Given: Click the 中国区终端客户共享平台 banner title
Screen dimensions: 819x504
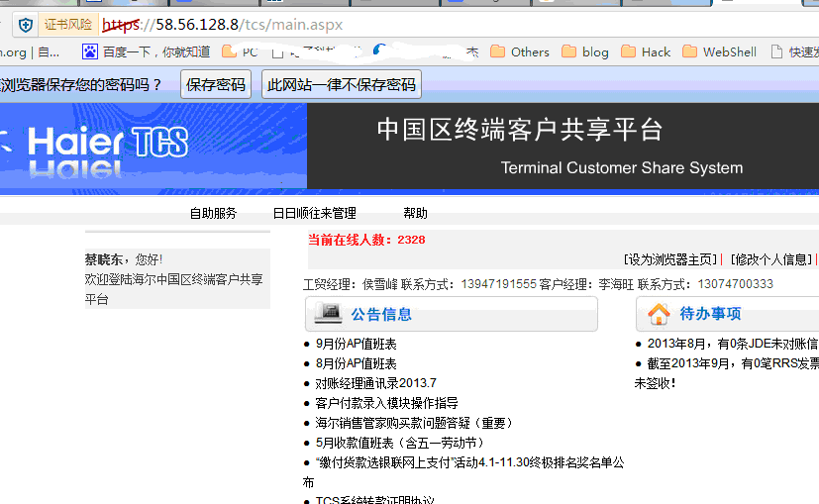Looking at the screenshot, I should click(x=520, y=130).
